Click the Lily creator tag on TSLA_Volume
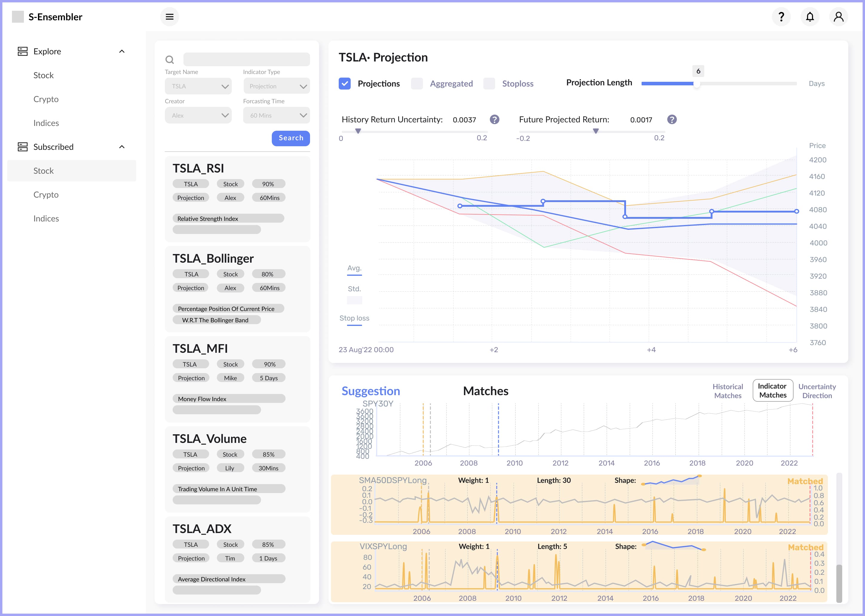 (x=230, y=468)
